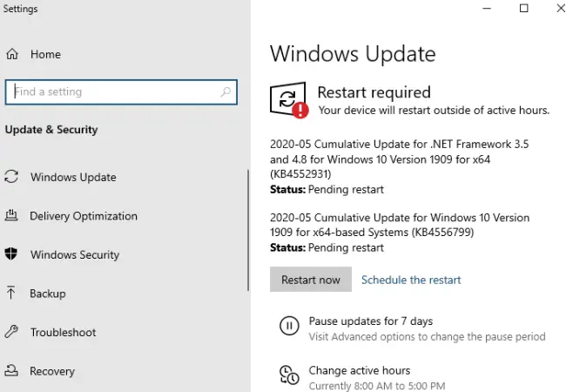Click the search magnifier icon
566x392 pixels.
point(226,91)
